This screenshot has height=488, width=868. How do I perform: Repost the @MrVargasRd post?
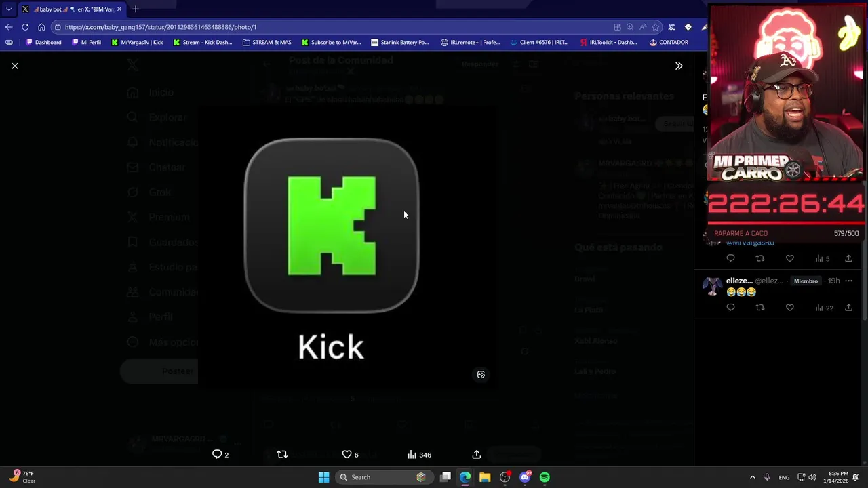[x=760, y=258]
